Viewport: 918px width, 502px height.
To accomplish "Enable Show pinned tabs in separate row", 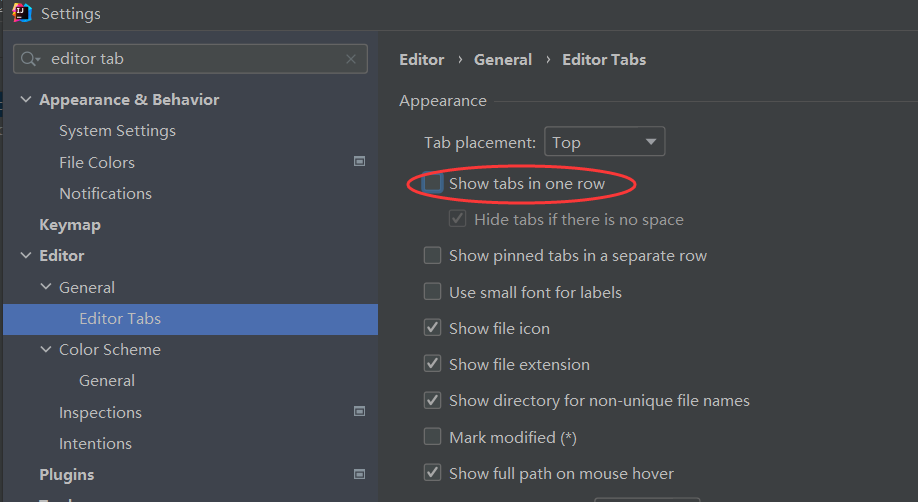I will pyautogui.click(x=432, y=256).
